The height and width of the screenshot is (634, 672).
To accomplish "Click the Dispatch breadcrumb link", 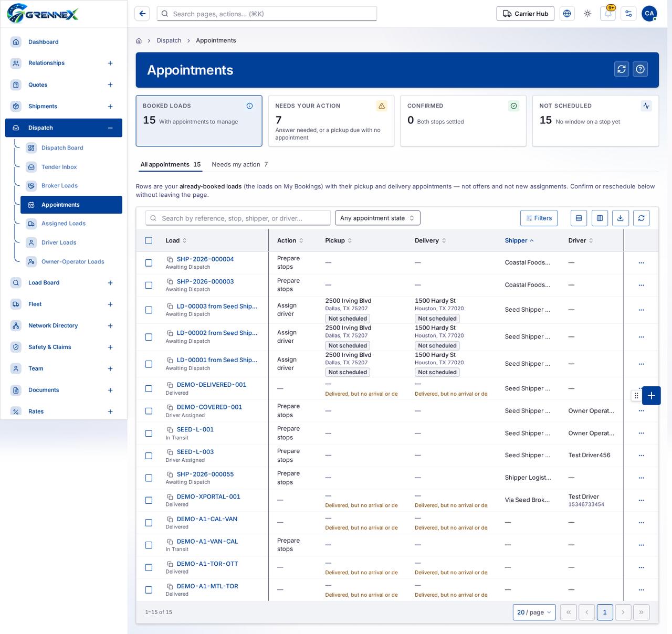I will click(x=169, y=40).
